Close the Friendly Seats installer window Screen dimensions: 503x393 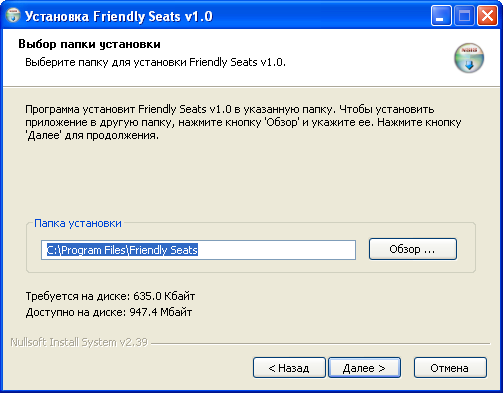[487, 15]
